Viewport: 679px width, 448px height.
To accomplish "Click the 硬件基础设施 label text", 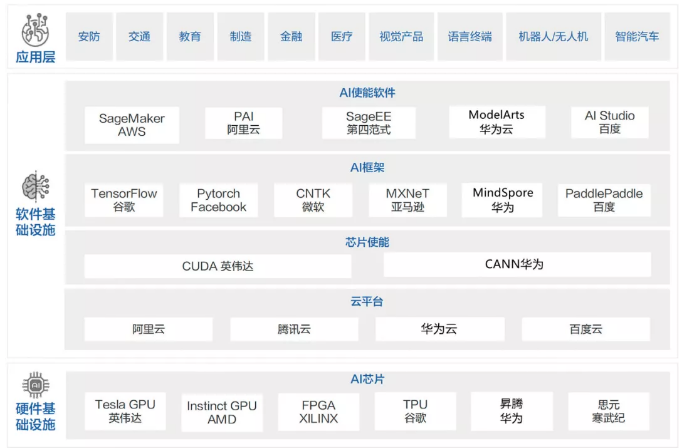I will (36, 416).
